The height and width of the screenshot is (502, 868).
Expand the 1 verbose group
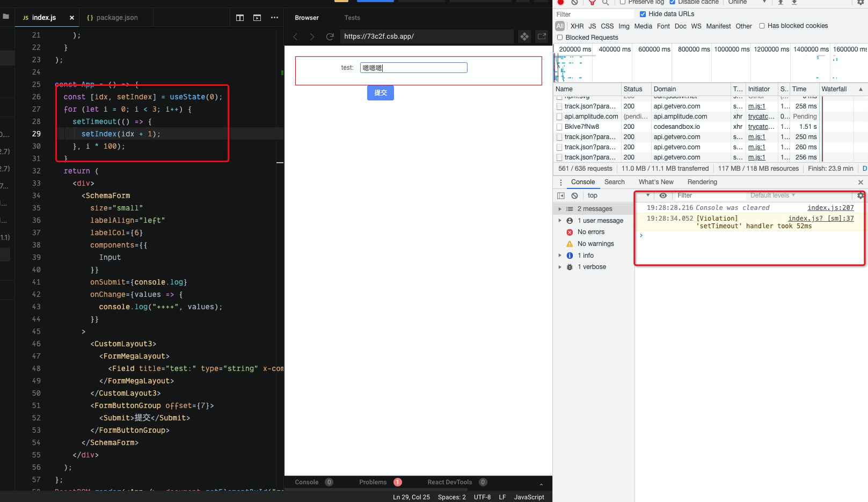[560, 267]
